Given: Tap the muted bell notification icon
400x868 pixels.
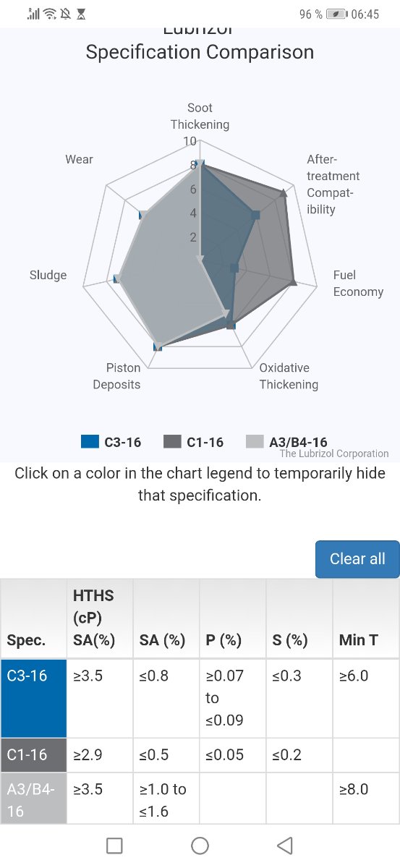Looking at the screenshot, I should tap(66, 14).
